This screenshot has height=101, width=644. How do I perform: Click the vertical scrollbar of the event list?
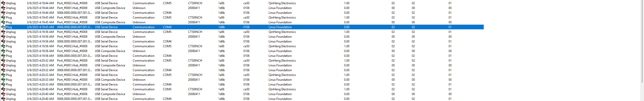(642, 41)
